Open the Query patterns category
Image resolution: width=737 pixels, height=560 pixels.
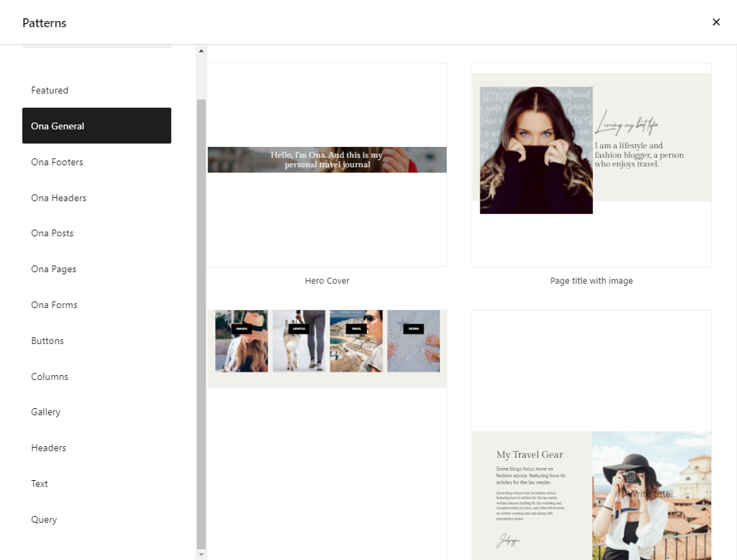coord(44,520)
